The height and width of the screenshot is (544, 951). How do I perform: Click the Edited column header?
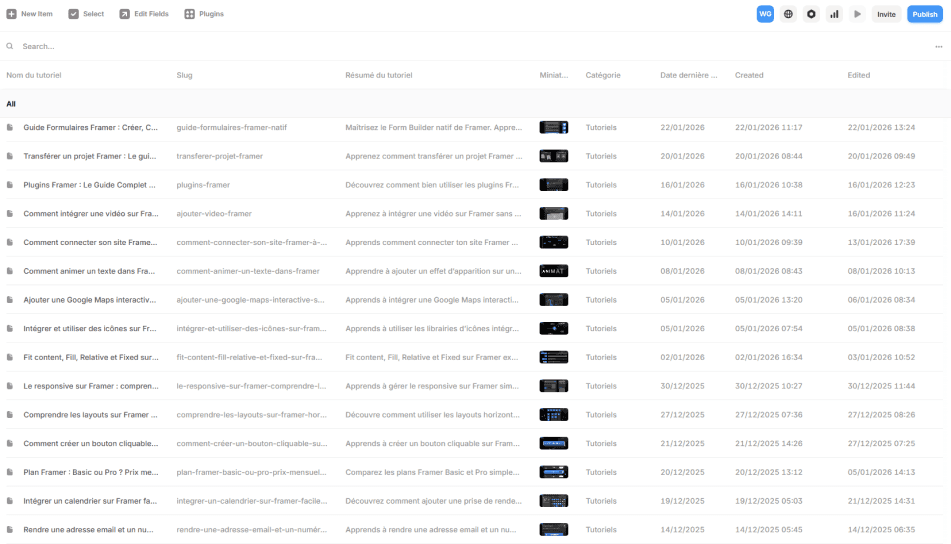pyautogui.click(x=859, y=75)
